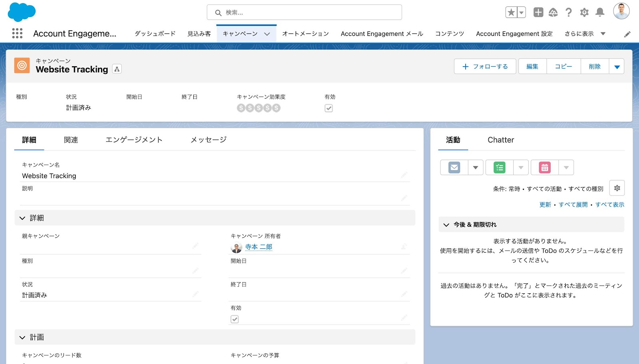Click the global 検索 search field
The width and height of the screenshot is (639, 364).
coord(304,12)
